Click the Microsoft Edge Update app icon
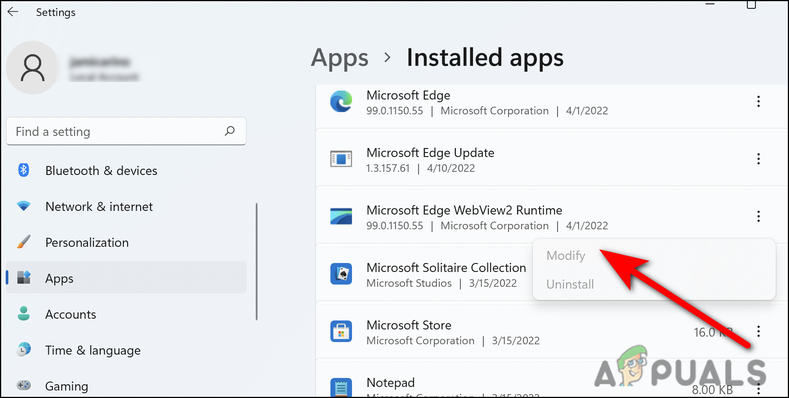 [341, 160]
